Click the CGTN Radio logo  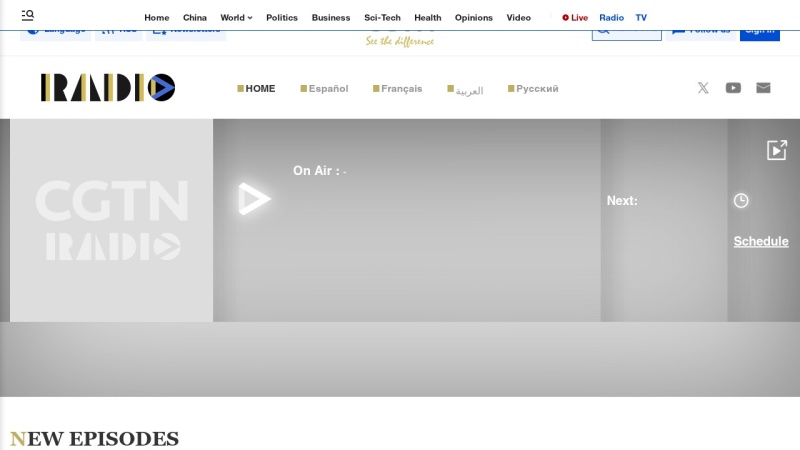[108, 87]
